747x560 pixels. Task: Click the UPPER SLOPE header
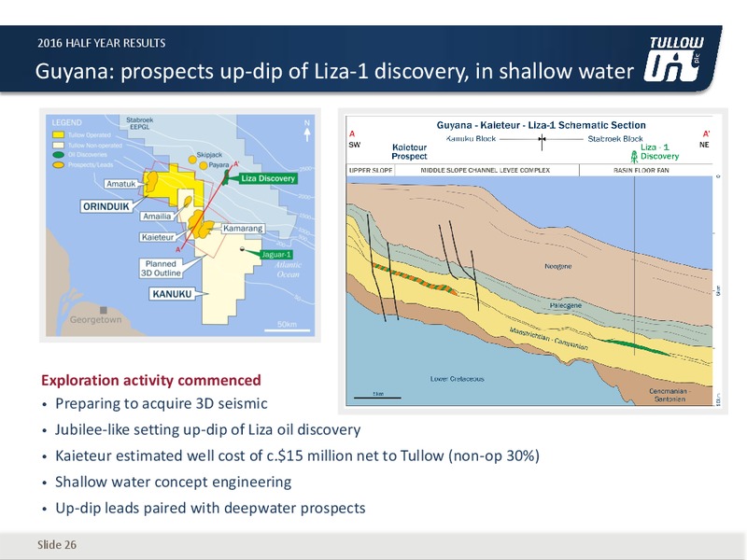coord(371,170)
